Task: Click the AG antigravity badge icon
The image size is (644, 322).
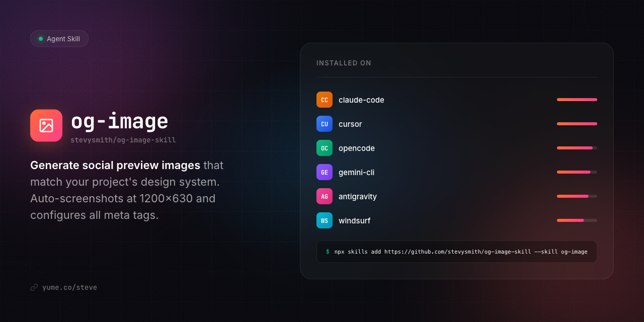Action: [x=325, y=196]
